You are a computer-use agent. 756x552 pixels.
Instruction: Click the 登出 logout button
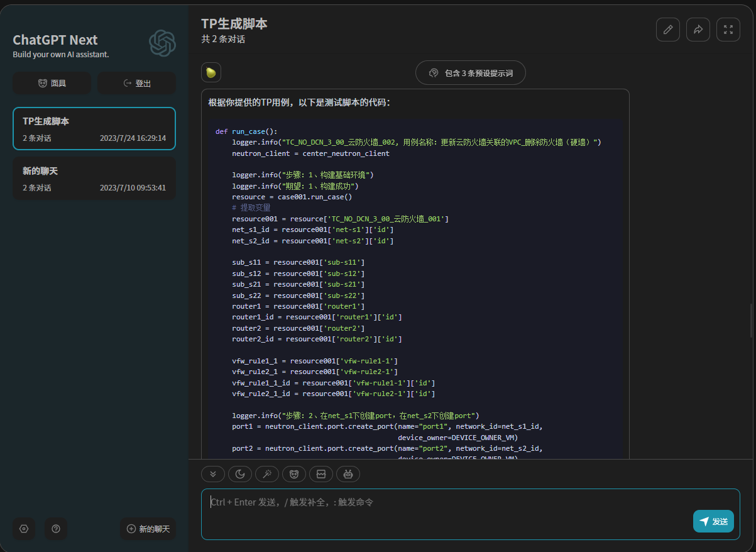pos(137,83)
